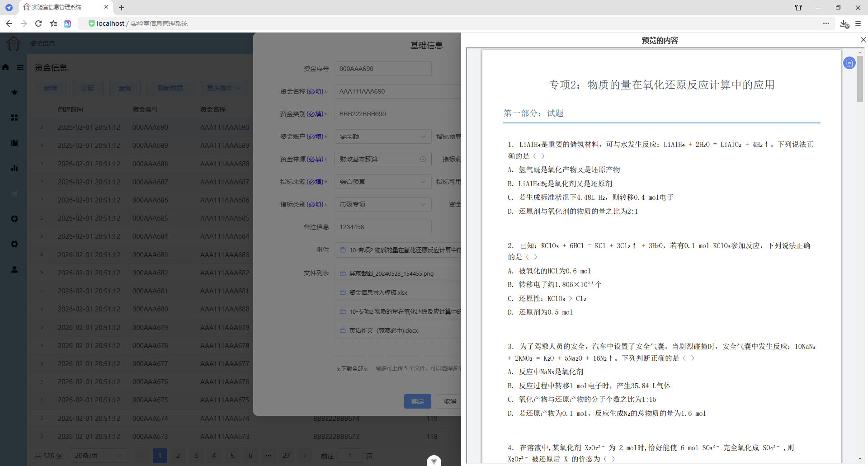The height and width of the screenshot is (466, 868).
Task: Open the star favorites sidebar icon
Action: tap(14, 92)
